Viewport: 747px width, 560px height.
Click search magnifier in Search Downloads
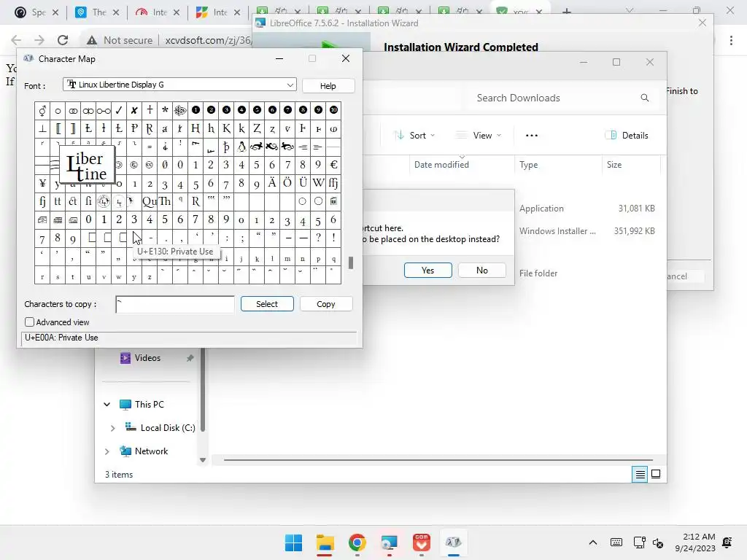click(x=645, y=98)
